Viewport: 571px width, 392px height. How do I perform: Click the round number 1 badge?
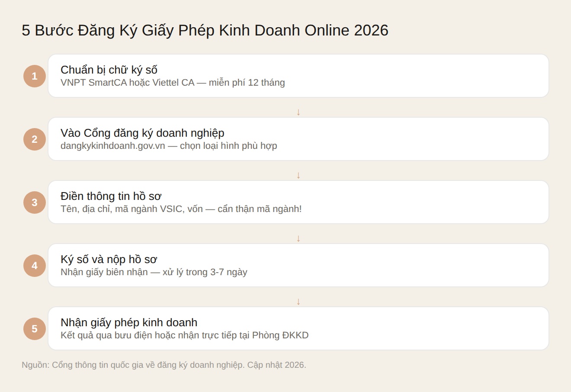tap(35, 76)
